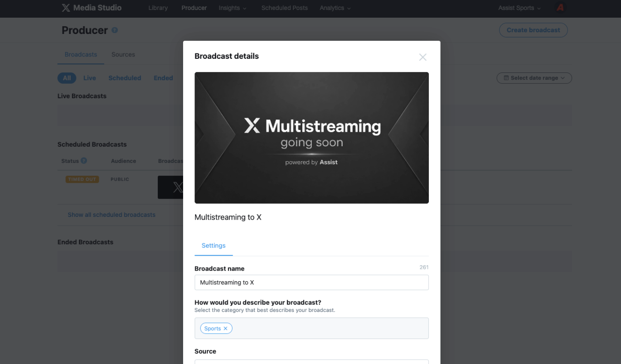This screenshot has width=621, height=364.
Task: Click the scheduled broadcast thumbnail in the table
Action: [x=170, y=187]
